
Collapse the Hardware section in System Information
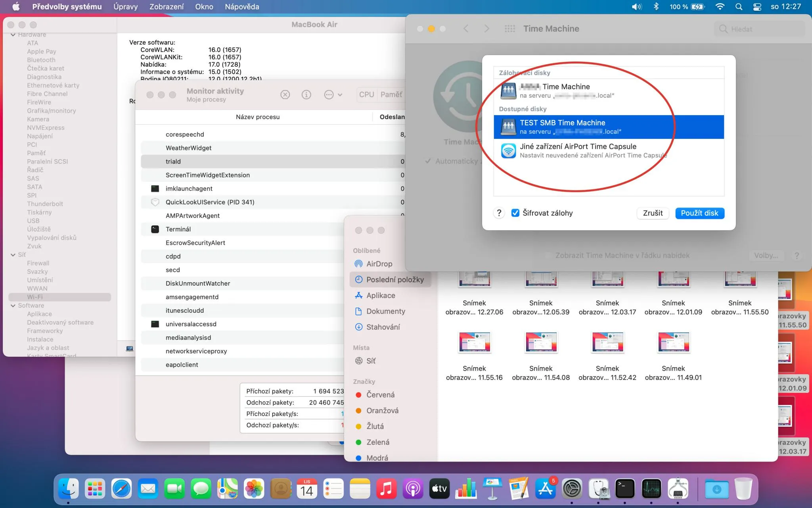13,35
